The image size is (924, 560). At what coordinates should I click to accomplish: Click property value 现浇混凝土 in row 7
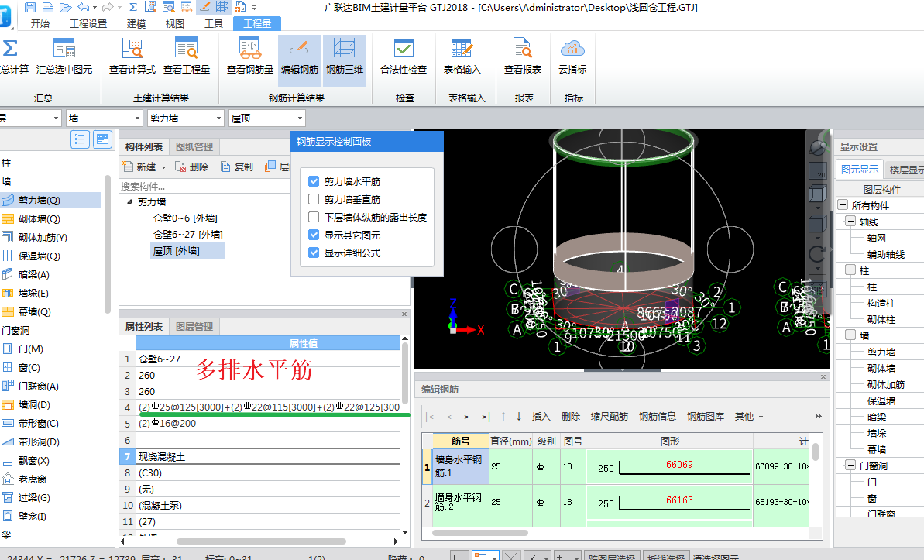point(268,456)
